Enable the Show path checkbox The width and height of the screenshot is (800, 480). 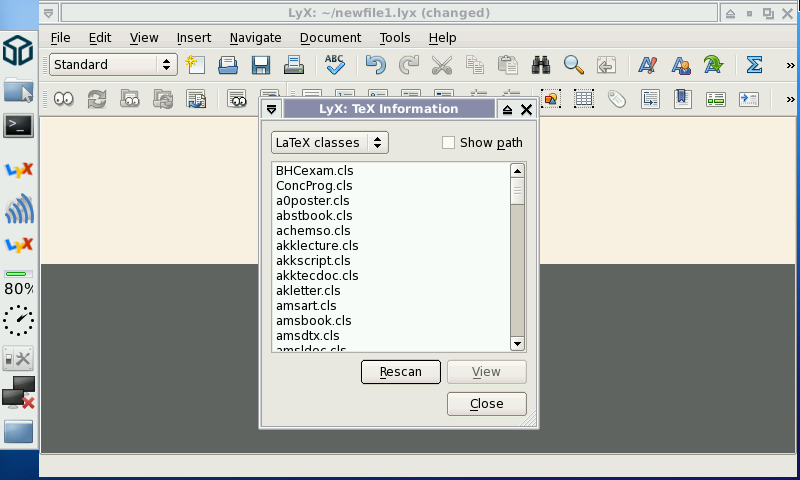pyautogui.click(x=448, y=143)
